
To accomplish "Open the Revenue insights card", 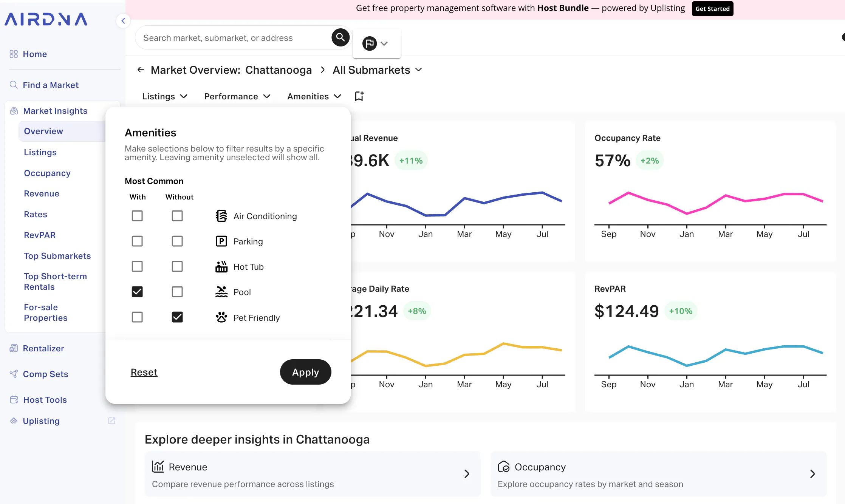I will point(313,474).
